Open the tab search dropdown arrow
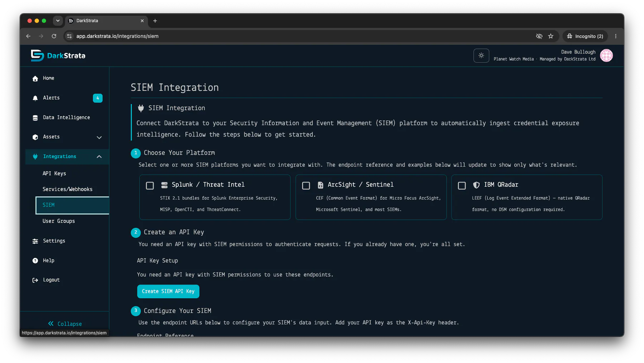 [58, 21]
